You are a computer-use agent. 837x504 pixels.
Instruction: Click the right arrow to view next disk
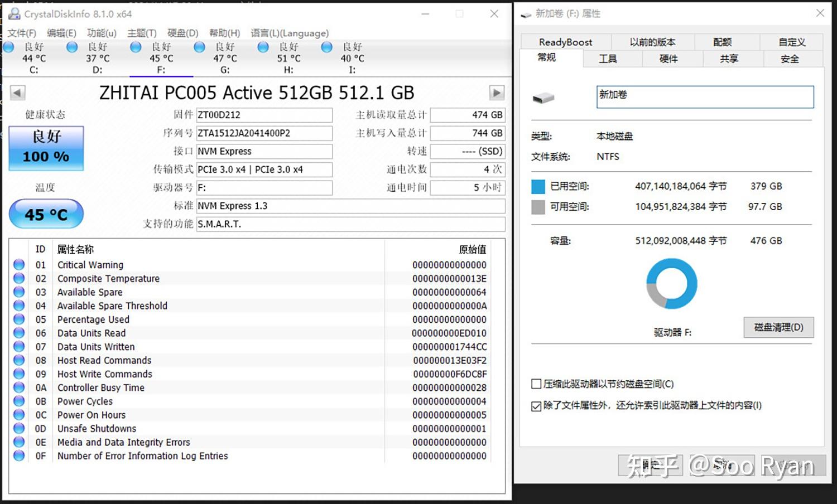pos(496,93)
